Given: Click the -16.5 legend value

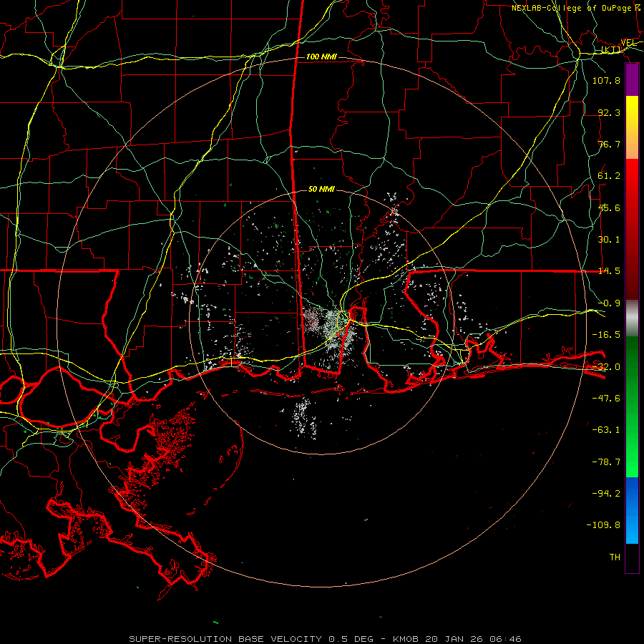Looking at the screenshot, I should point(606,335).
